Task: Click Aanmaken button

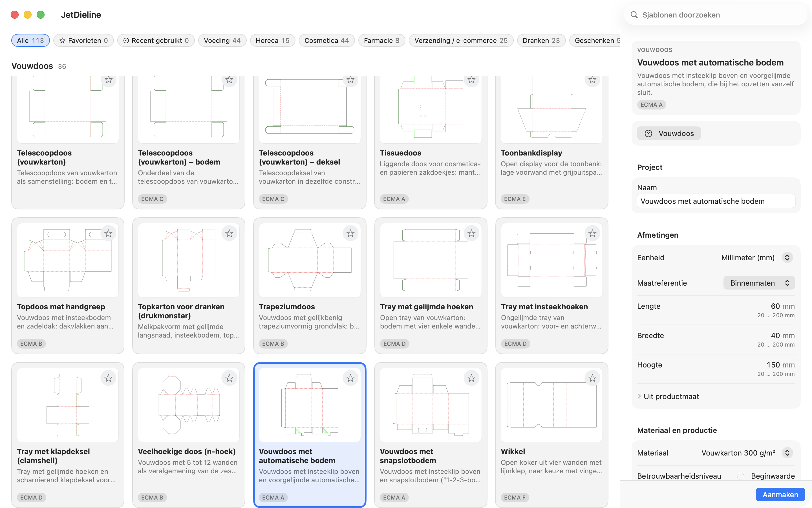Action: click(780, 494)
